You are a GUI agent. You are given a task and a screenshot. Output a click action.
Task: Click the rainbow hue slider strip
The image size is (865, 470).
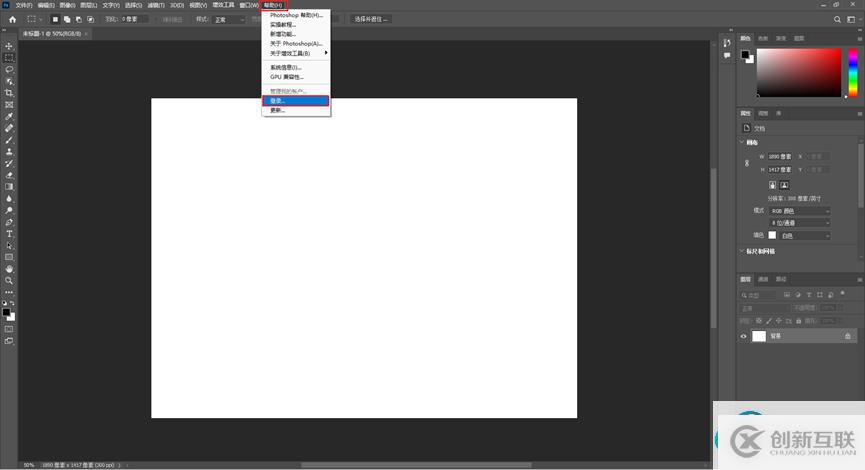pyautogui.click(x=853, y=73)
